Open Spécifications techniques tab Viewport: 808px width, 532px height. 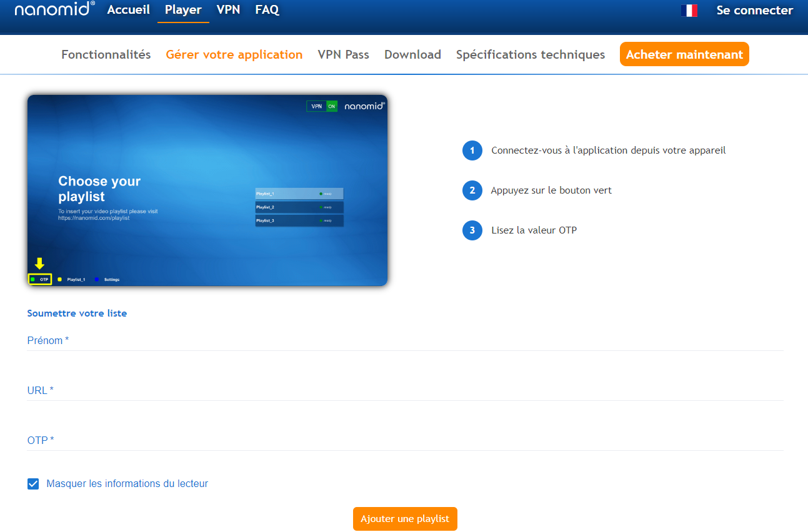point(531,54)
